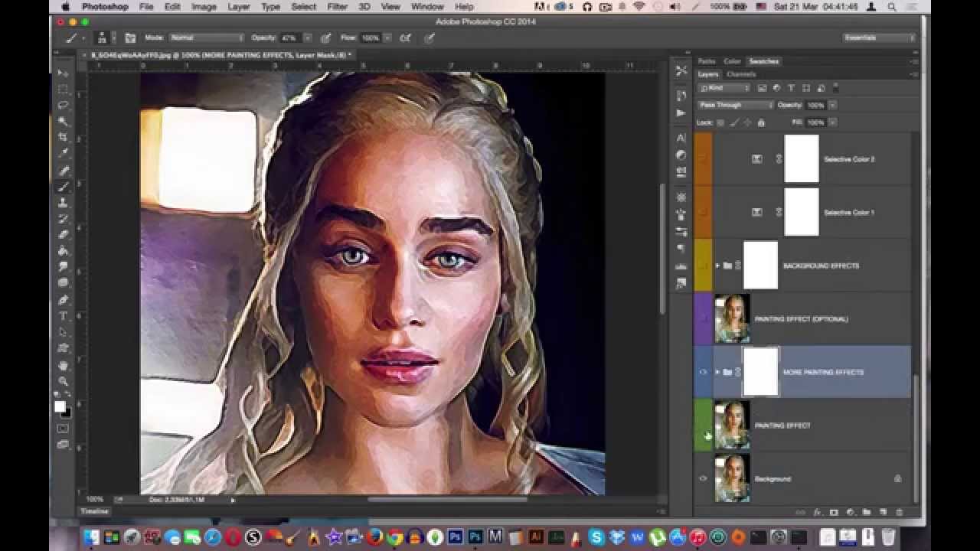Screen dimensions: 980x551
Task: Create a new layer
Action: point(883,512)
